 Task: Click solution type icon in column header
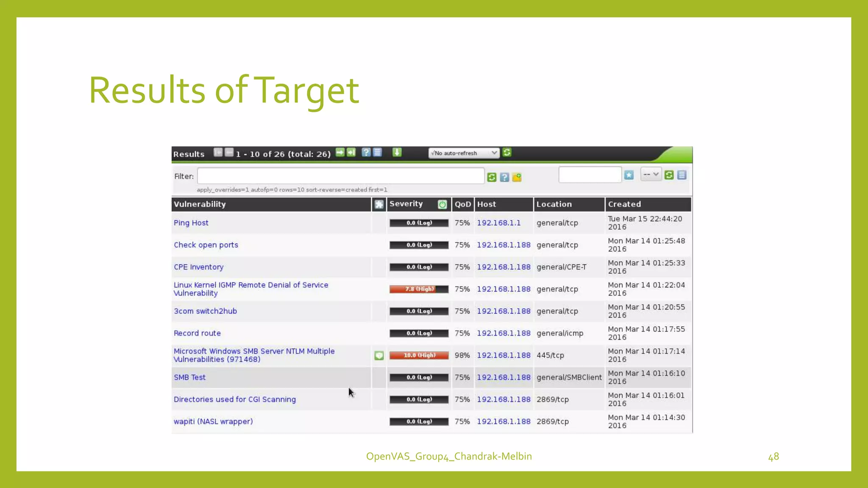pos(379,205)
